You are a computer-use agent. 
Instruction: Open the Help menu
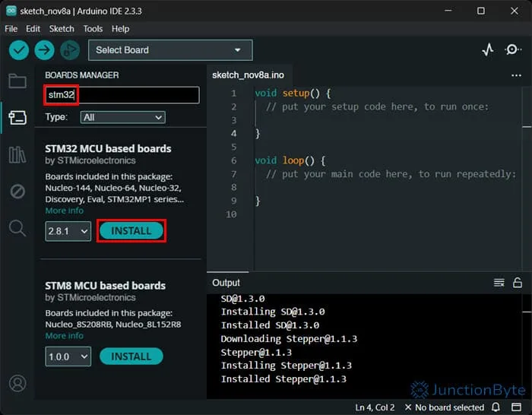coord(120,29)
